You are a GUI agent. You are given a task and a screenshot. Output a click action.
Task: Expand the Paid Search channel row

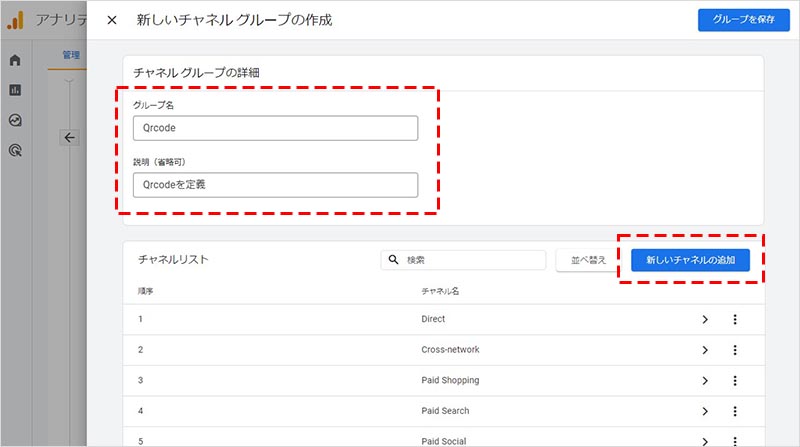tap(705, 411)
